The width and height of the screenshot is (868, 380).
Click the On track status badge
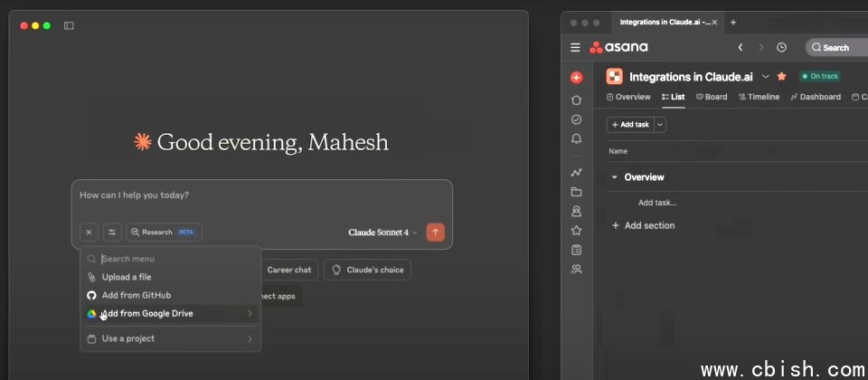pyautogui.click(x=820, y=76)
